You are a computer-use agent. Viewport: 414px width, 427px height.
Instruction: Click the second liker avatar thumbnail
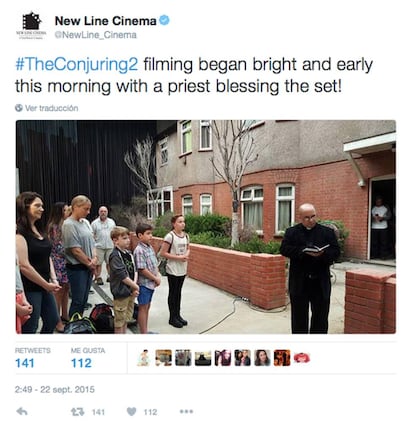[164, 358]
